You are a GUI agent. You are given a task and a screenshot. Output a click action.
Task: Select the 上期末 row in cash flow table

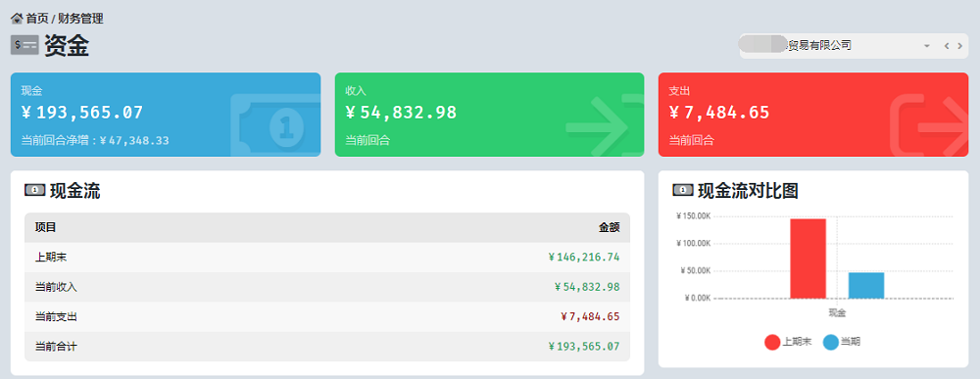point(327,258)
